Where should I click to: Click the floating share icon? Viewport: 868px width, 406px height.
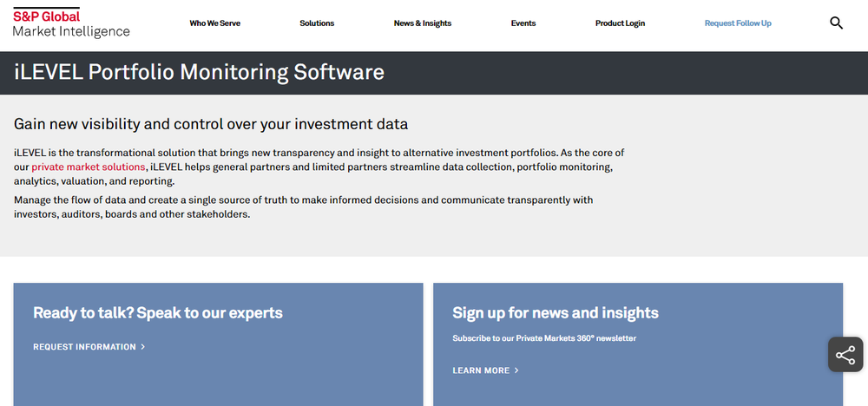pyautogui.click(x=845, y=354)
